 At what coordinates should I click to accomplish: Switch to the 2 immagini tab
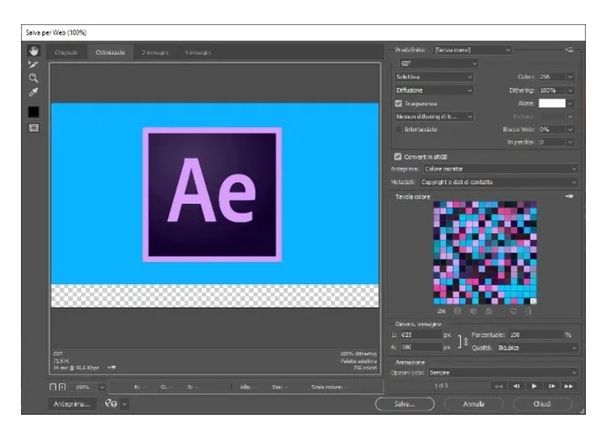(x=155, y=52)
